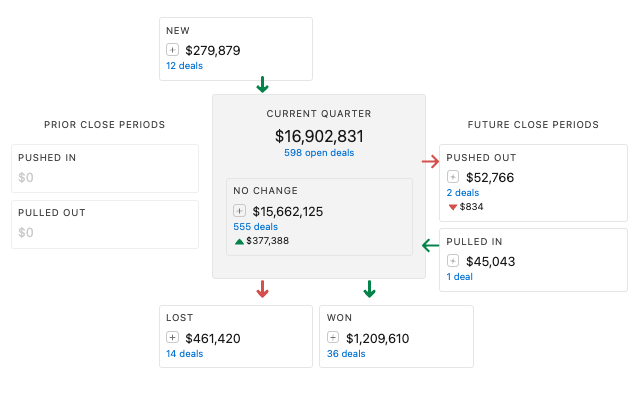Click the green triangle beside $377,388
The width and height of the screenshot is (640, 399).
240,242
